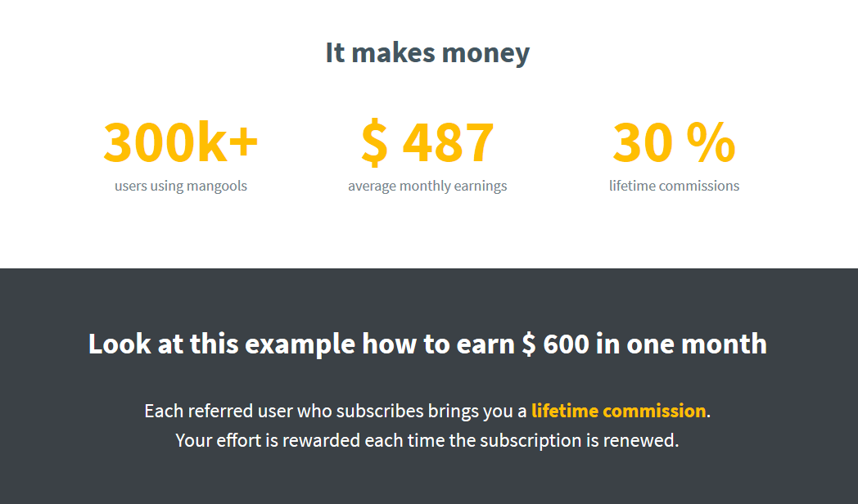Click the '30 %' commission figure

[674, 142]
